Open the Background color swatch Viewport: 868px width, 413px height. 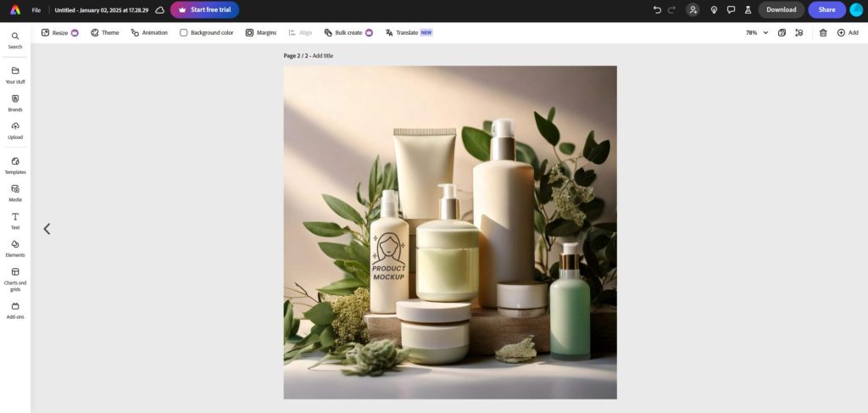(184, 33)
